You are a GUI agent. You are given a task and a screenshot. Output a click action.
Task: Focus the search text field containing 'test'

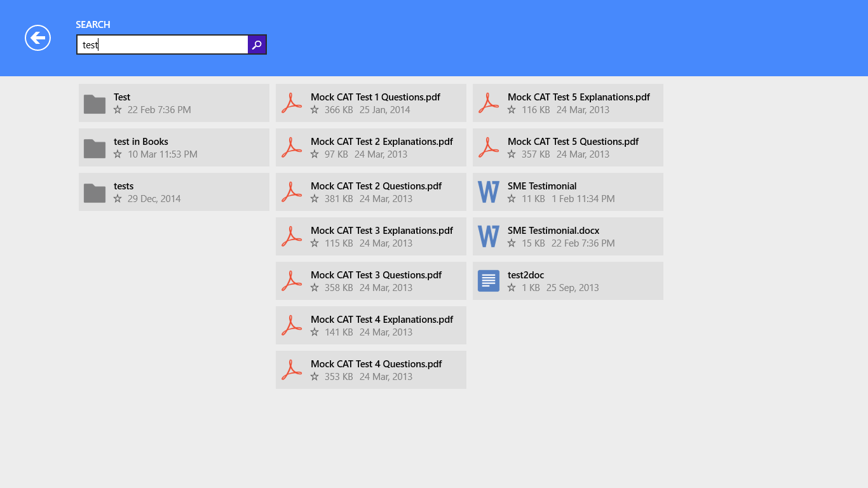click(x=162, y=44)
